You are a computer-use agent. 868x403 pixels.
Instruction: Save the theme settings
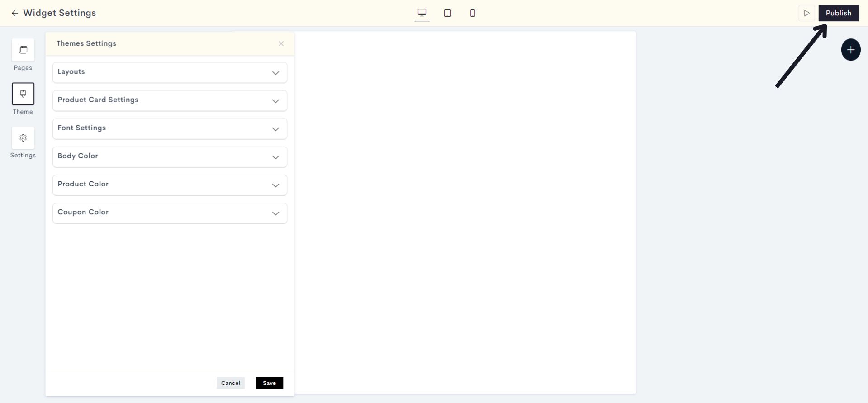pos(269,383)
